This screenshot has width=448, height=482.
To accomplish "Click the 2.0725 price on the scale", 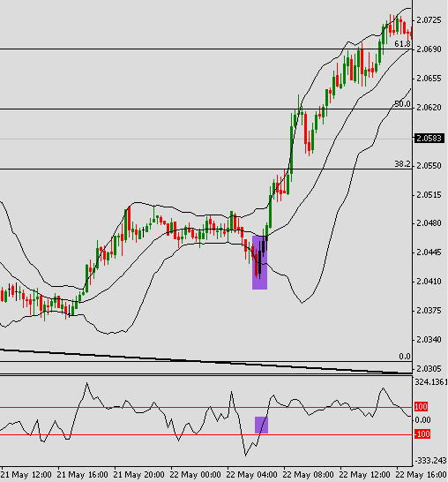I will click(429, 20).
